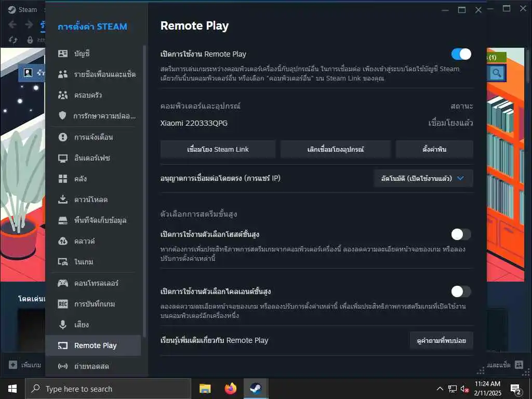
Task: Toggle เปิดการใช้งาน Remote Play switch off
Action: click(461, 54)
